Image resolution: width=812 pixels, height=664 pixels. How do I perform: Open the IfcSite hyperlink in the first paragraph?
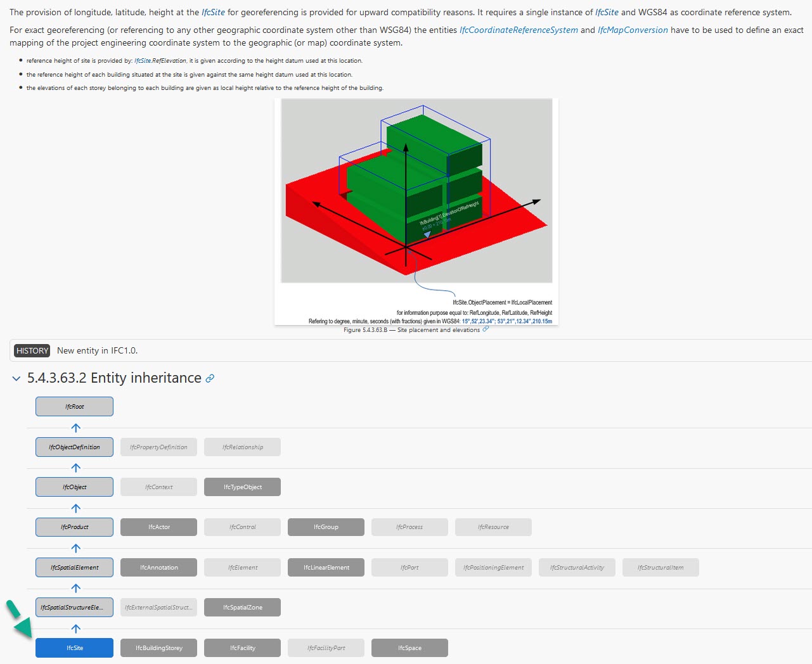(x=211, y=11)
